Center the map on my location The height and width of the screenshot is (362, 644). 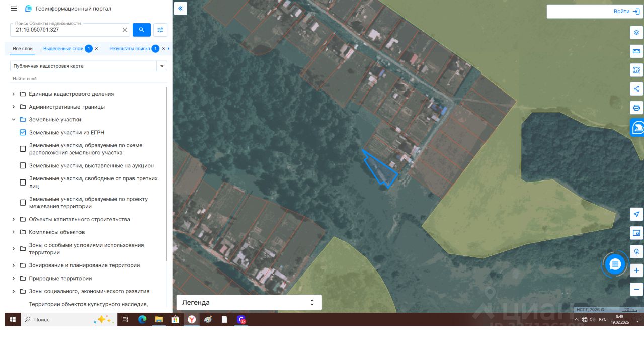[636, 214]
